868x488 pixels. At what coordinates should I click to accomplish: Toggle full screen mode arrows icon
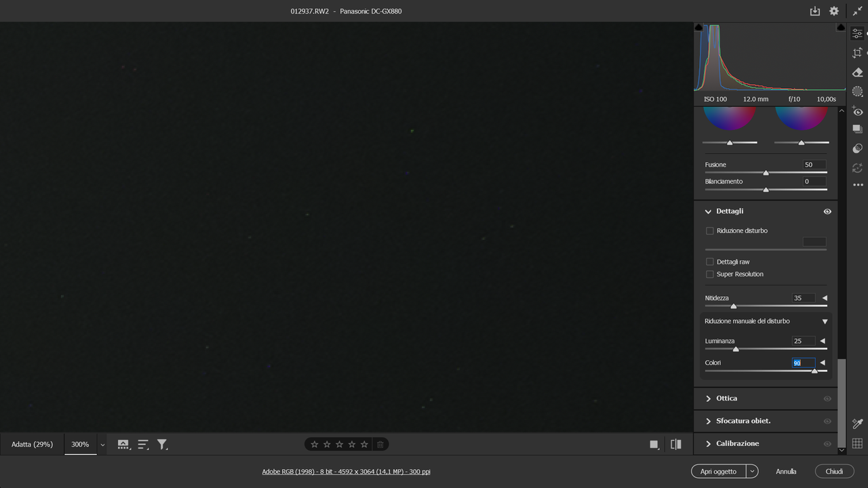point(857,12)
